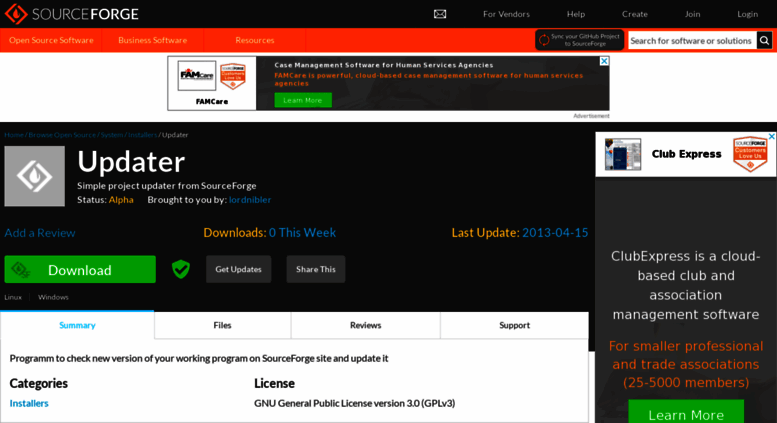Click the Get Updates button
777x423 pixels.
point(238,269)
